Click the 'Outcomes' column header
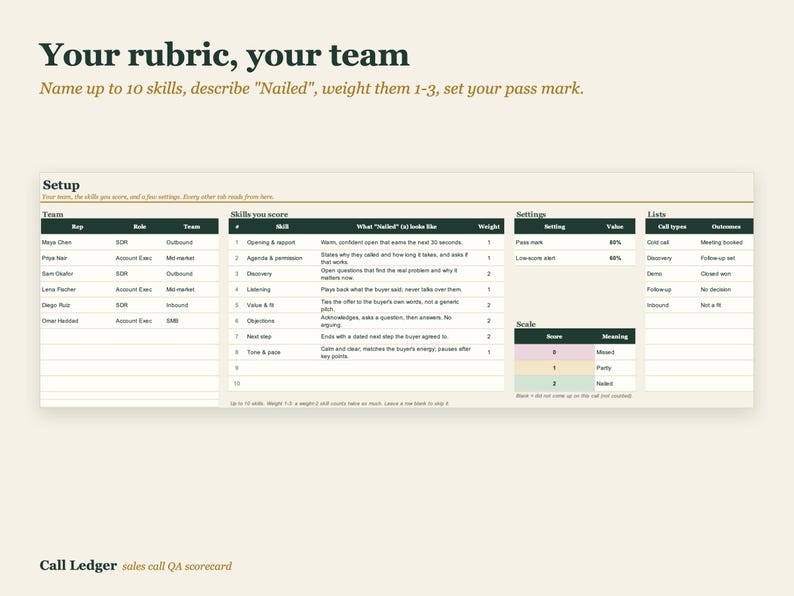 coord(726,226)
